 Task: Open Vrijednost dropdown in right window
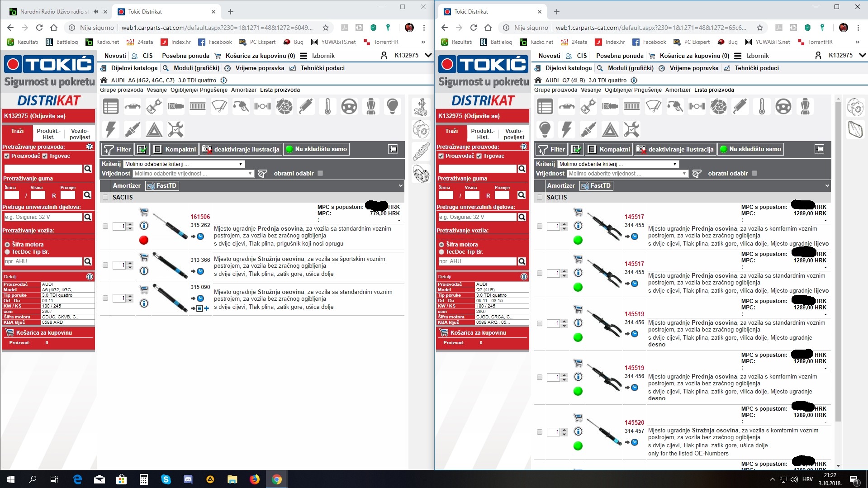[628, 174]
